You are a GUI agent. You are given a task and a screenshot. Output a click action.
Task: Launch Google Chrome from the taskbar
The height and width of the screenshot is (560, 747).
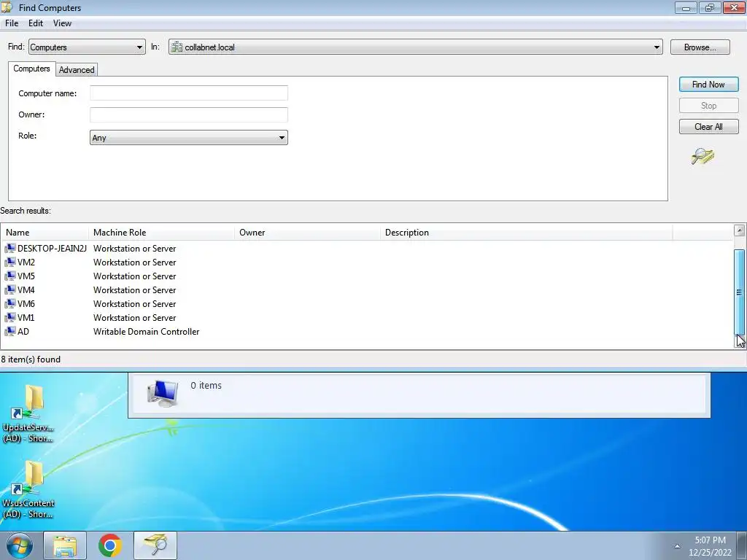110,545
